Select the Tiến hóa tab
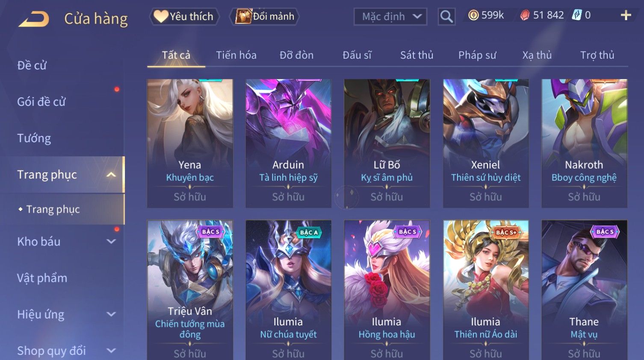The height and width of the screenshot is (360, 644). [236, 55]
